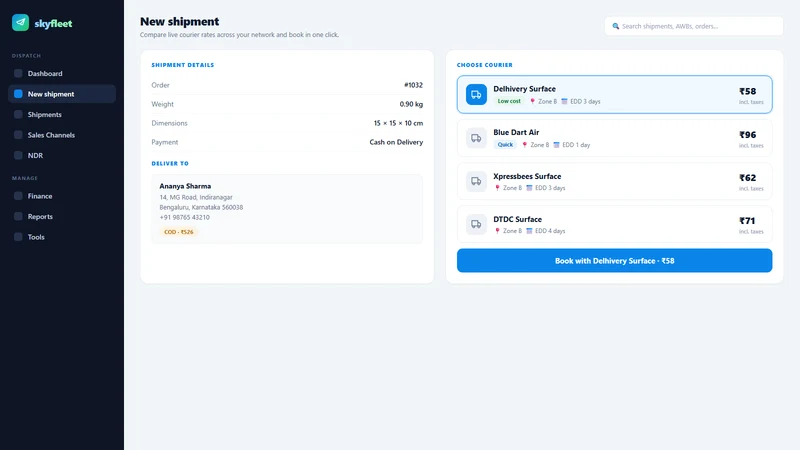
Task: Click the Xpressbees Surface truck icon
Action: pos(476,181)
